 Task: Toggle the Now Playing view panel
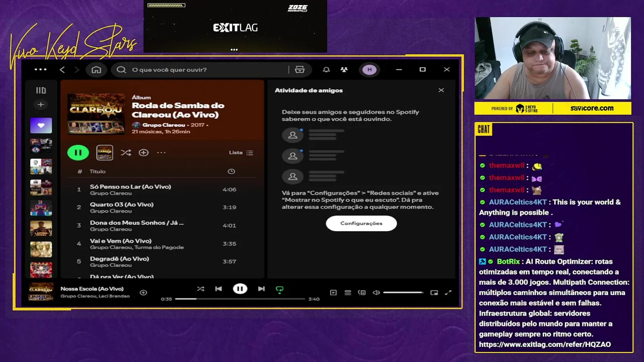[x=333, y=293]
